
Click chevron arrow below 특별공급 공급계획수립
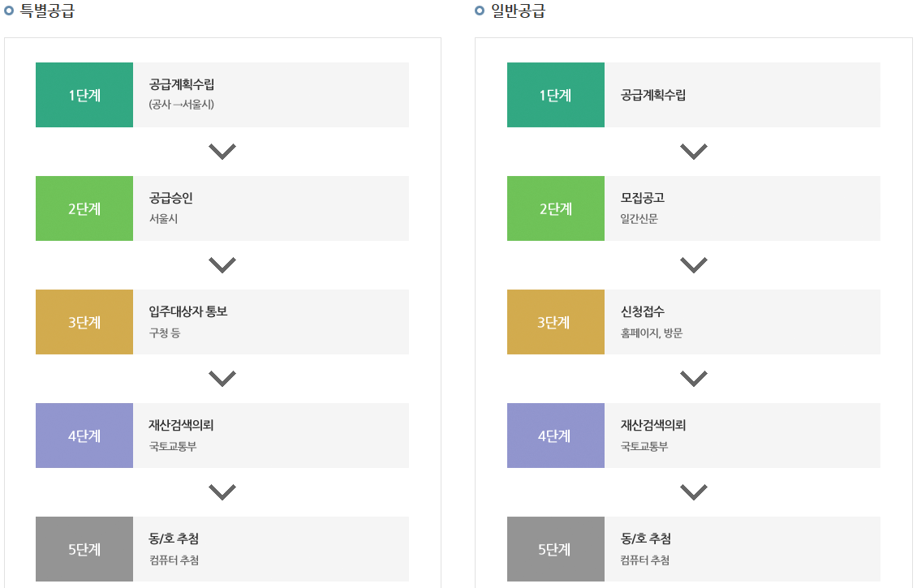click(x=222, y=152)
